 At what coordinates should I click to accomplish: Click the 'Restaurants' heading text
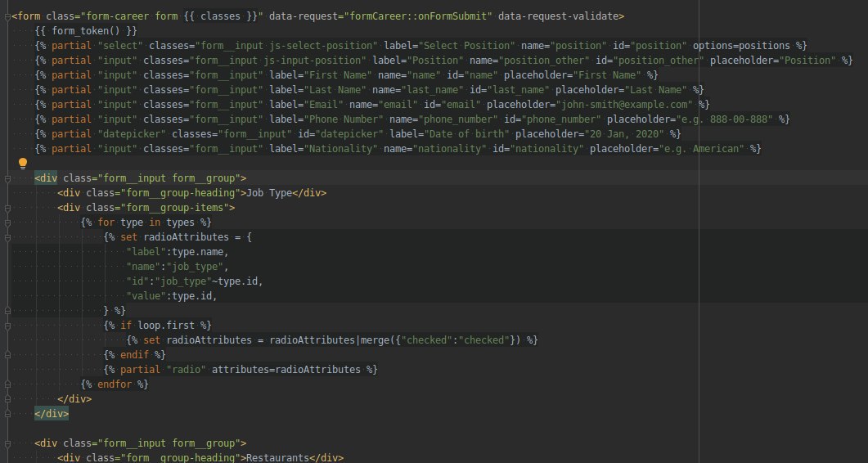click(277, 458)
